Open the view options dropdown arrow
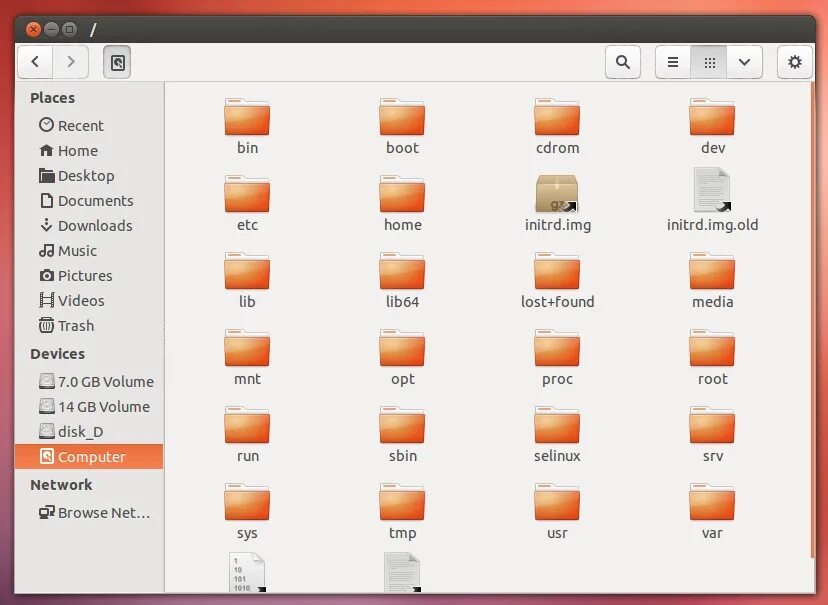 tap(744, 61)
